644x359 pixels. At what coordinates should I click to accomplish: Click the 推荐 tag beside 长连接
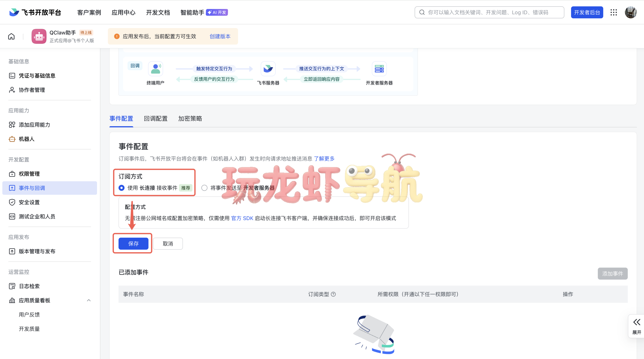pyautogui.click(x=186, y=188)
